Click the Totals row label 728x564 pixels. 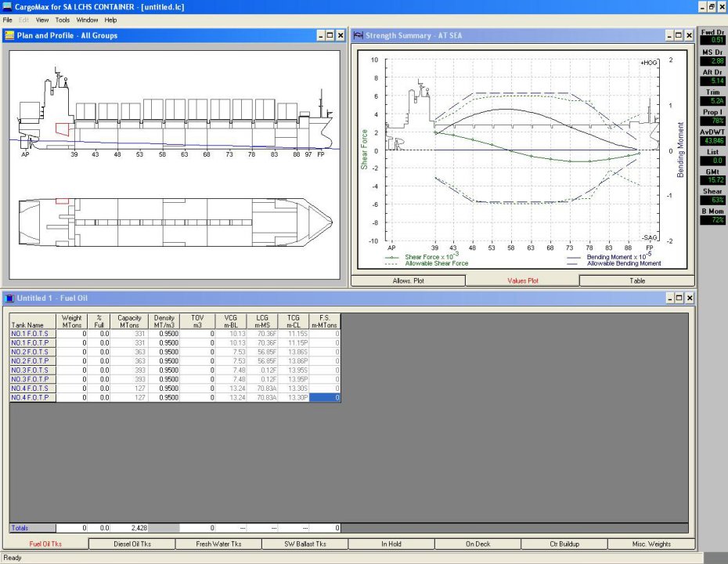pyautogui.click(x=33, y=528)
